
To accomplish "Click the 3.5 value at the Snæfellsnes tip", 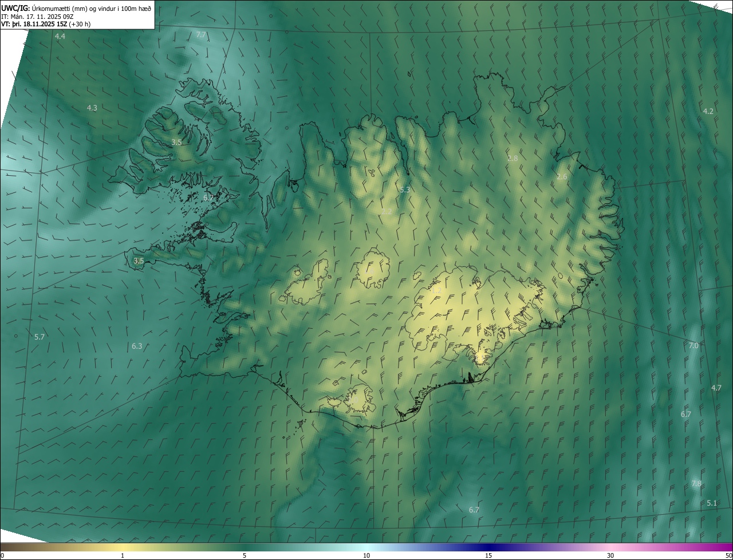I will (x=139, y=261).
